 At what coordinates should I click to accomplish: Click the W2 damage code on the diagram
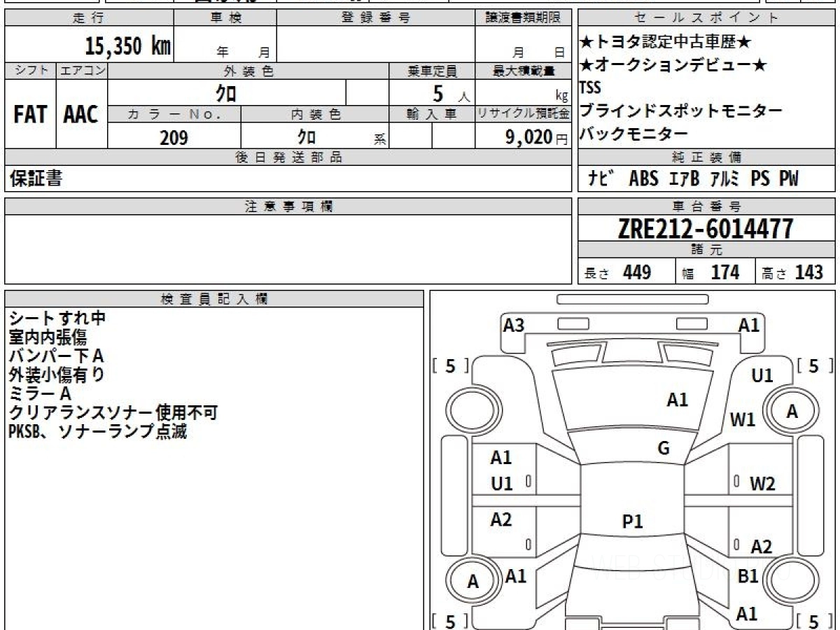coord(762,483)
